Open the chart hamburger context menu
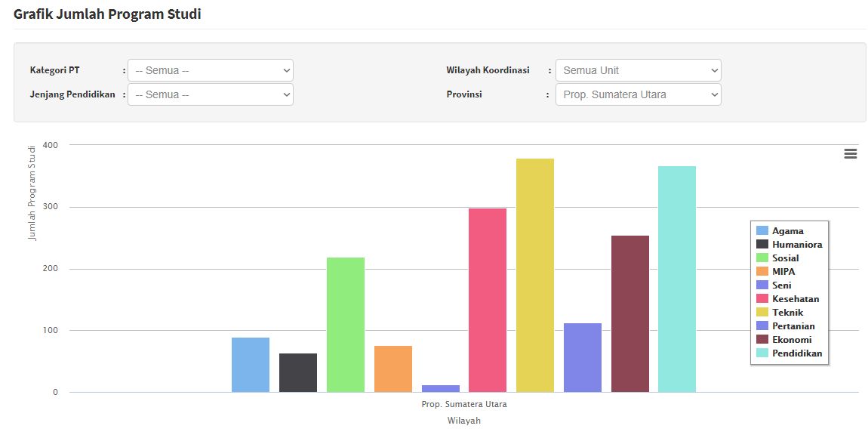Image resolution: width=868 pixels, height=432 pixels. click(x=850, y=154)
